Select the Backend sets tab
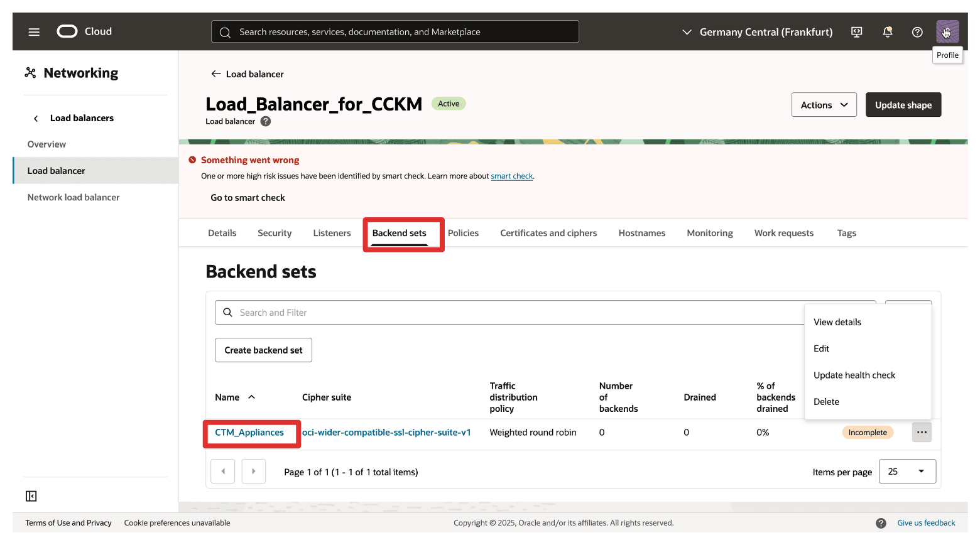The height and width of the screenshot is (545, 980). point(400,233)
